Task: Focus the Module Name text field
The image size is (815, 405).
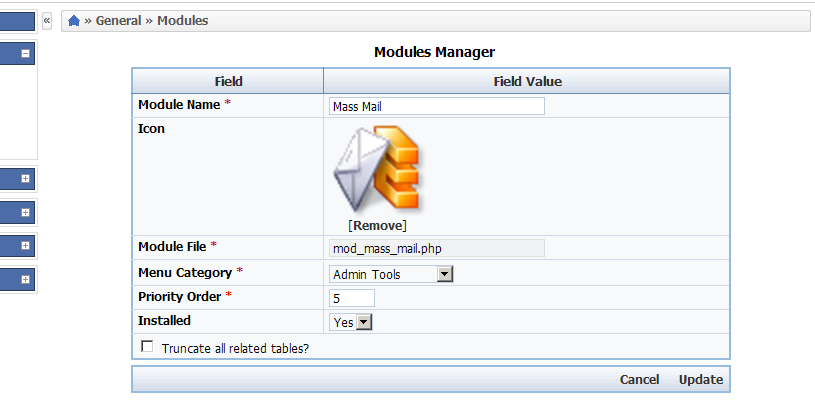Action: pos(437,106)
